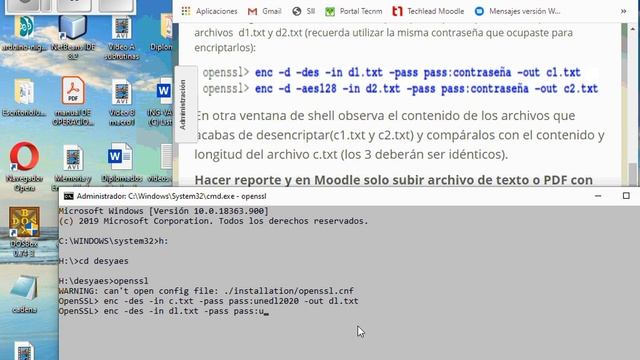Viewport: 640px width, 360px height.
Task: Click the line 'enc -des -in c.txt -pass pass:unedl2020 -out dl.txt'
Action: point(208,301)
